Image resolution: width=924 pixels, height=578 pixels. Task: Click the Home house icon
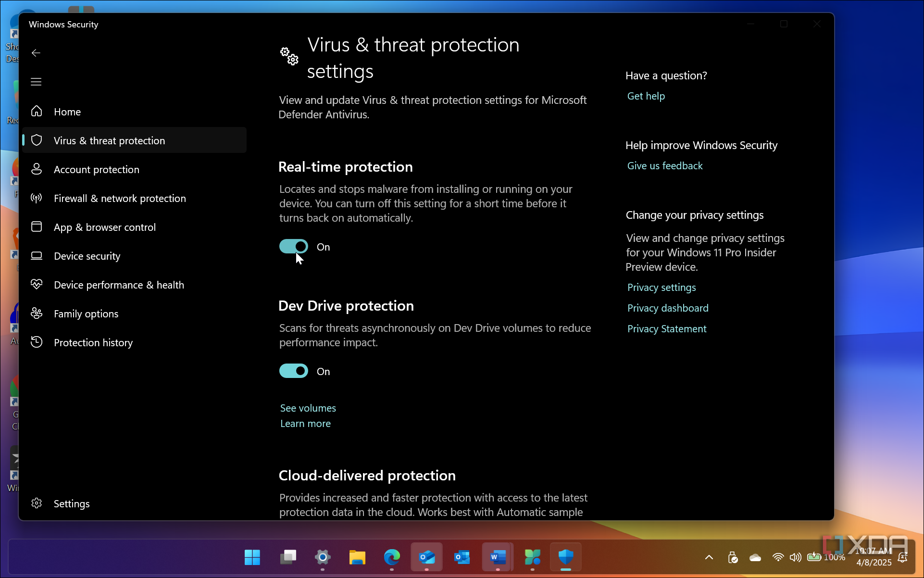point(37,112)
